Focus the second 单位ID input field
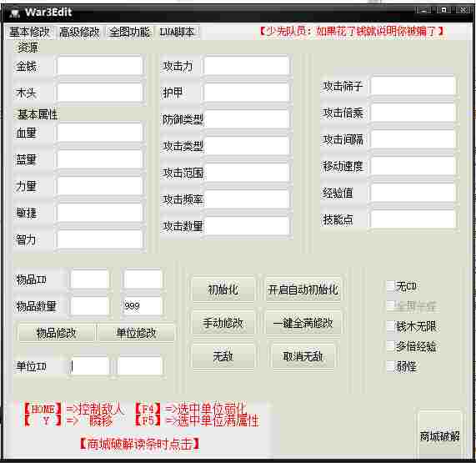The width and height of the screenshot is (476, 463). [139, 366]
